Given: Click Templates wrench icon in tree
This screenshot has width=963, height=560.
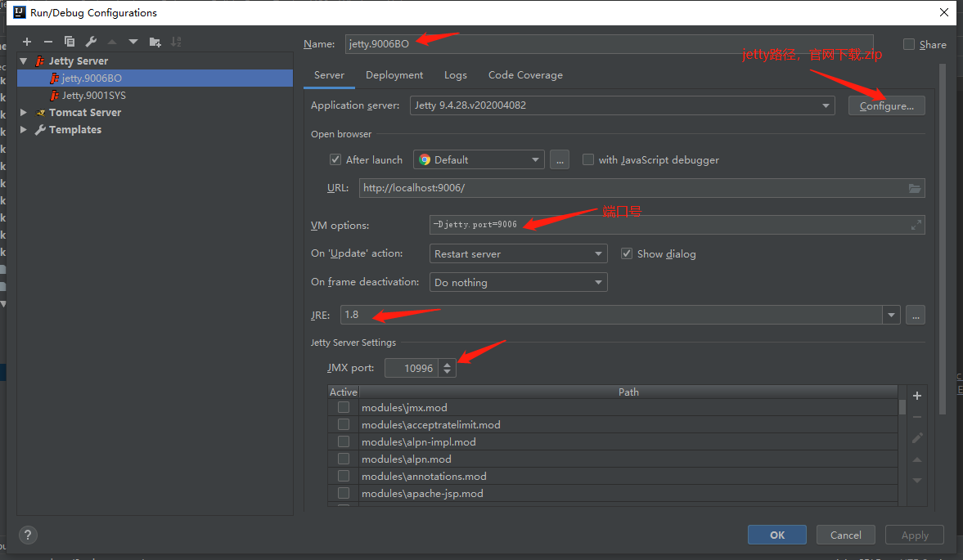Looking at the screenshot, I should click(41, 129).
